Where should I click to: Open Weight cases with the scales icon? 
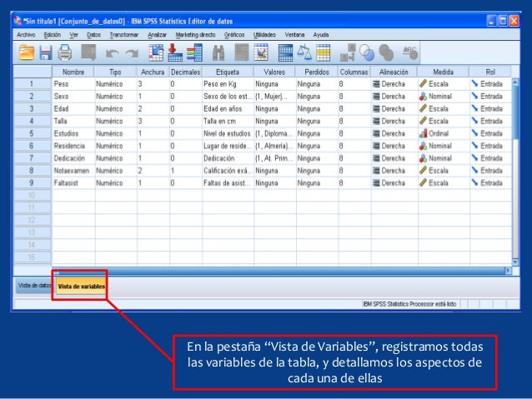(x=304, y=52)
